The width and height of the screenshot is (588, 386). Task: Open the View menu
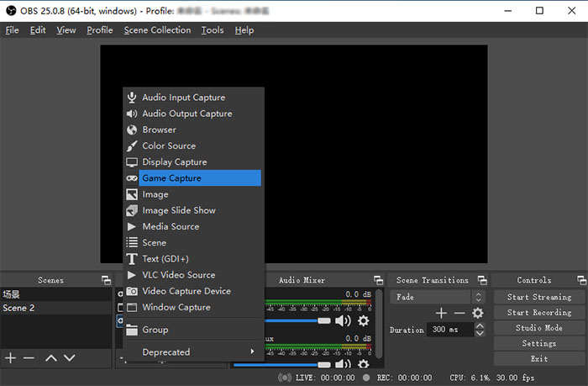[x=66, y=30]
